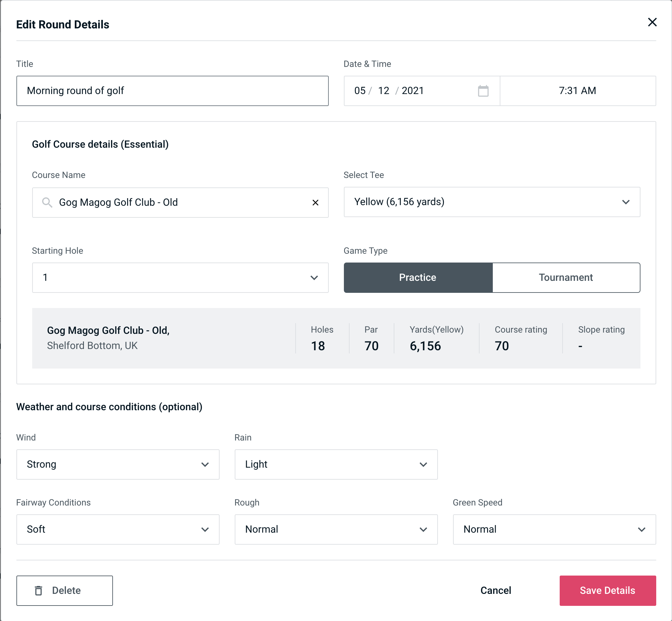Click the Delete round option
Viewport: 672px width, 621px height.
(65, 590)
